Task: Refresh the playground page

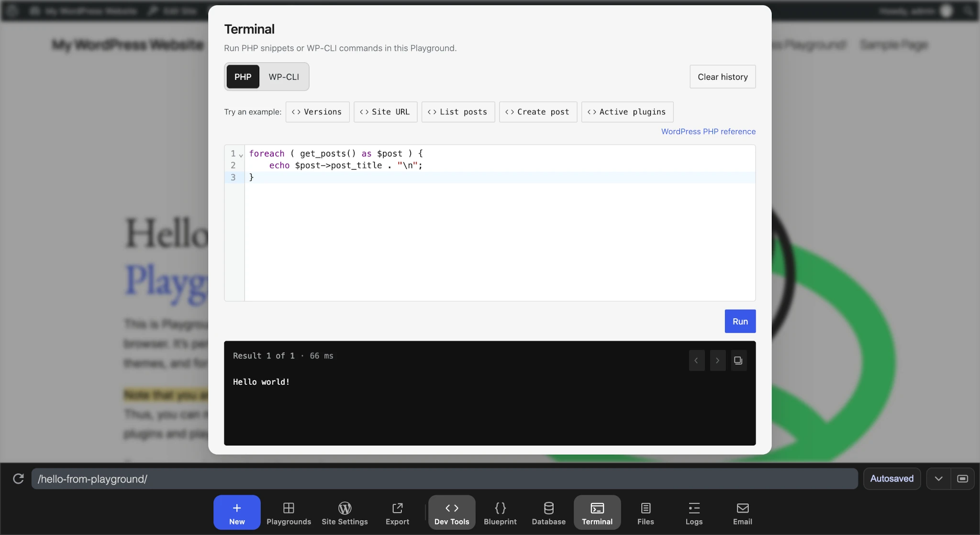Action: (18, 479)
